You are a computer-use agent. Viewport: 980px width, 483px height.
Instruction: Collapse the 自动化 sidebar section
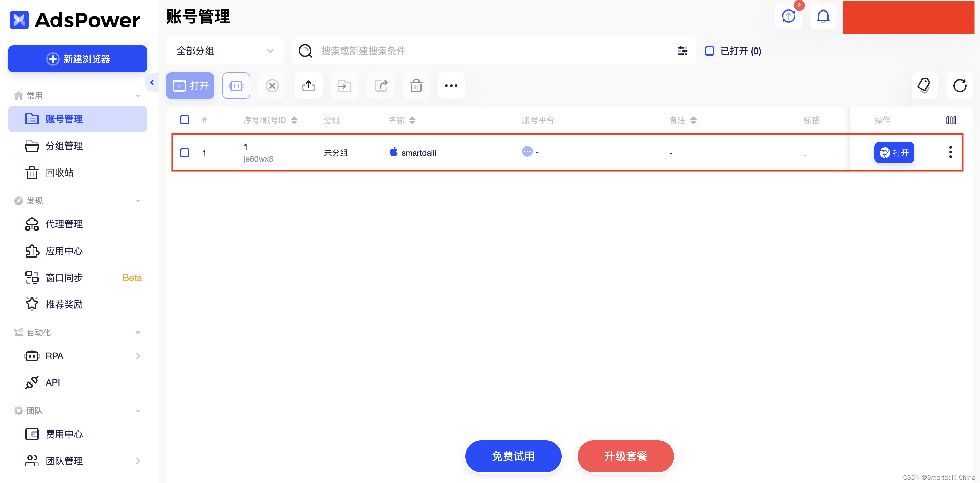(138, 333)
